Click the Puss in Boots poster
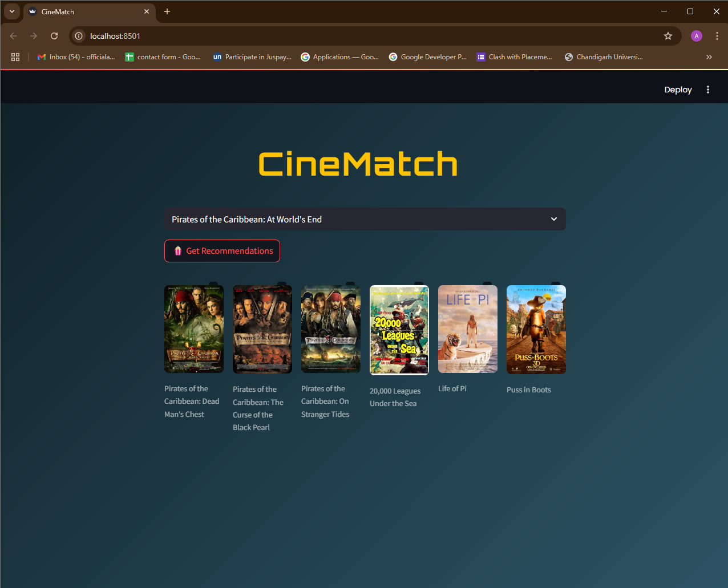This screenshot has height=588, width=728. pyautogui.click(x=536, y=330)
